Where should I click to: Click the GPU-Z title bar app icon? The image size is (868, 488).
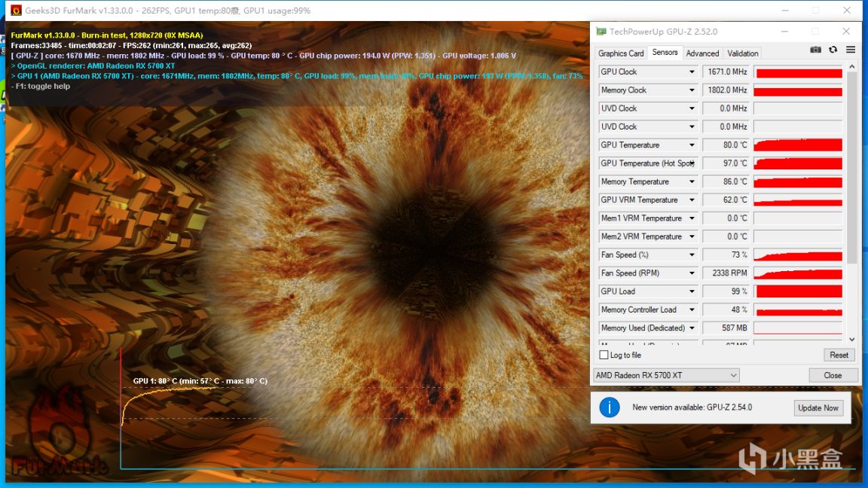click(x=601, y=32)
